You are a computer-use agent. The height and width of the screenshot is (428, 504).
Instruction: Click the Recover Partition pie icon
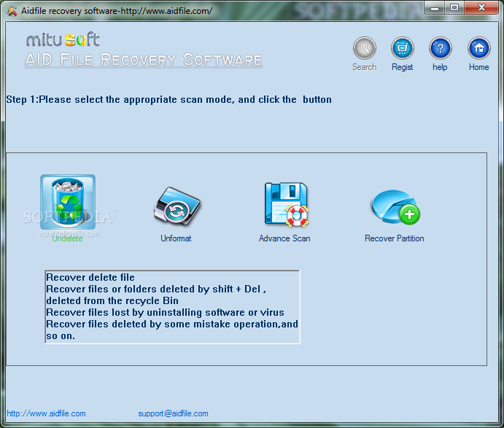coord(395,207)
